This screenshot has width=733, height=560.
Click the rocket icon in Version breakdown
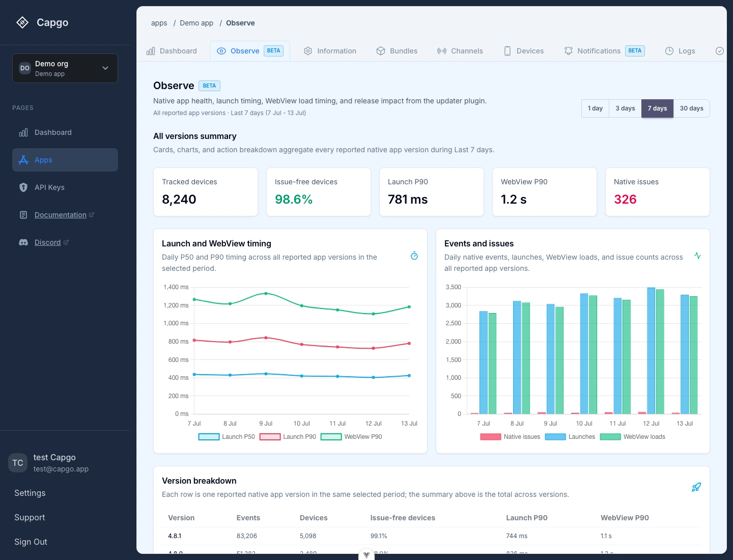click(696, 487)
